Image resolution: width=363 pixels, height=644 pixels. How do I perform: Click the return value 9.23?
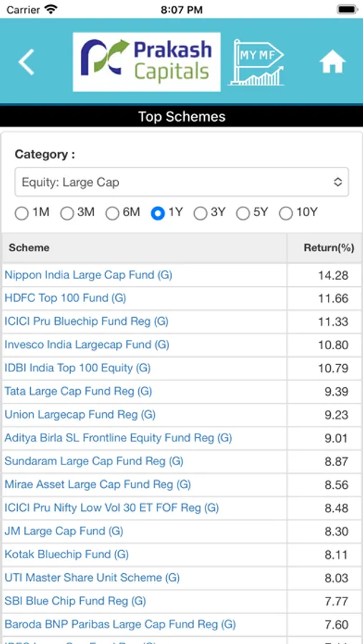click(337, 415)
